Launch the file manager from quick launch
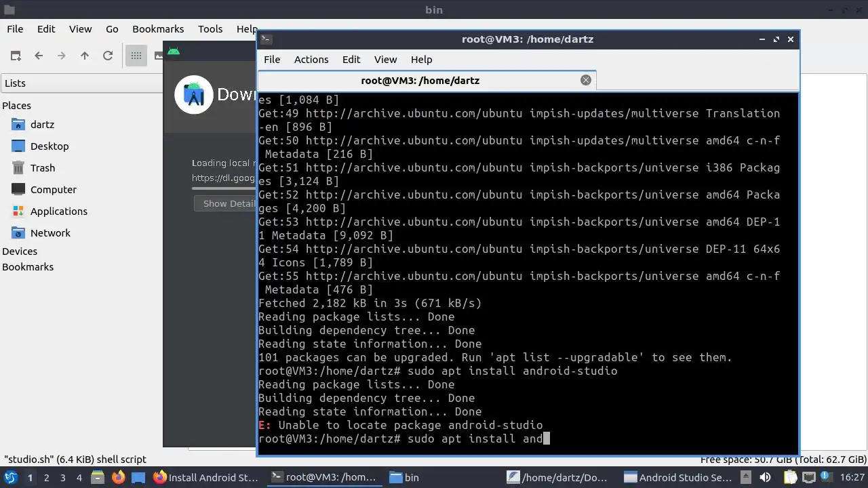 click(97, 477)
